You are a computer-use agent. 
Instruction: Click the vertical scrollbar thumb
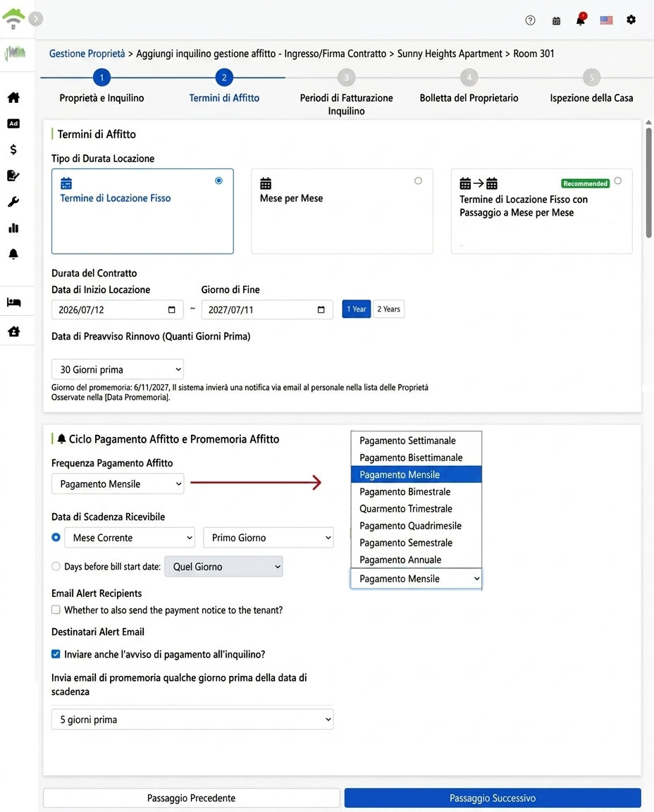[648, 183]
